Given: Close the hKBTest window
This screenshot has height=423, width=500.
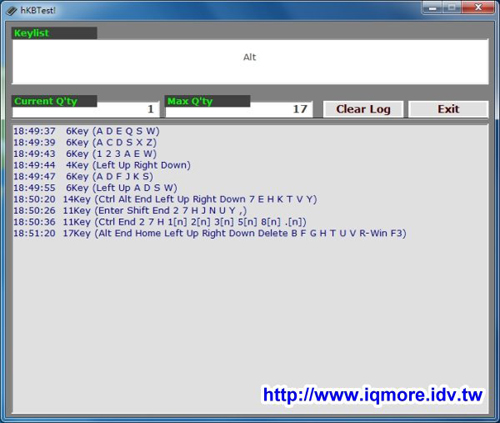Looking at the screenshot, I should tap(478, 7).
